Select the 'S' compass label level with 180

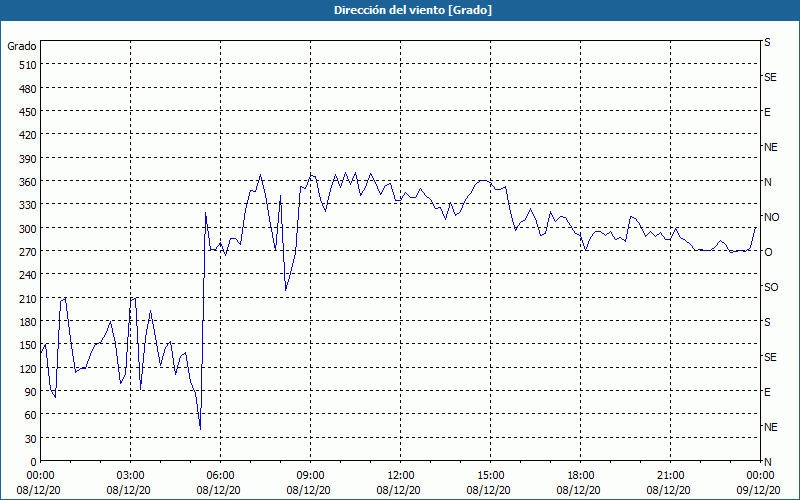click(767, 322)
